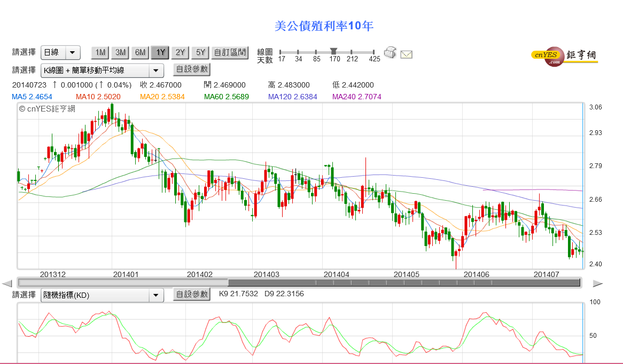Click the MA240 2.7074 legend value
This screenshot has height=364, width=623.
click(x=357, y=97)
